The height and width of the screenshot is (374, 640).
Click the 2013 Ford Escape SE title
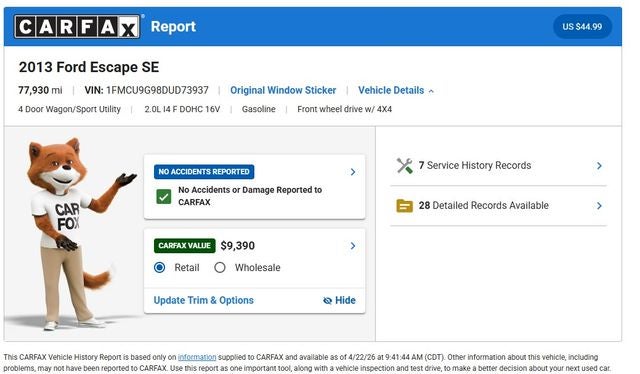89,67
